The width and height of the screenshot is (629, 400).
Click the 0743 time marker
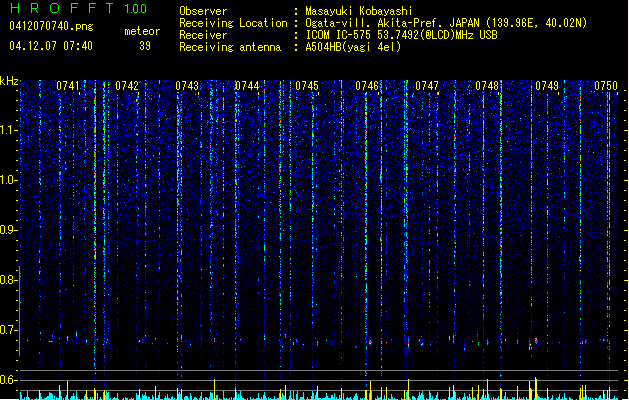tap(187, 86)
